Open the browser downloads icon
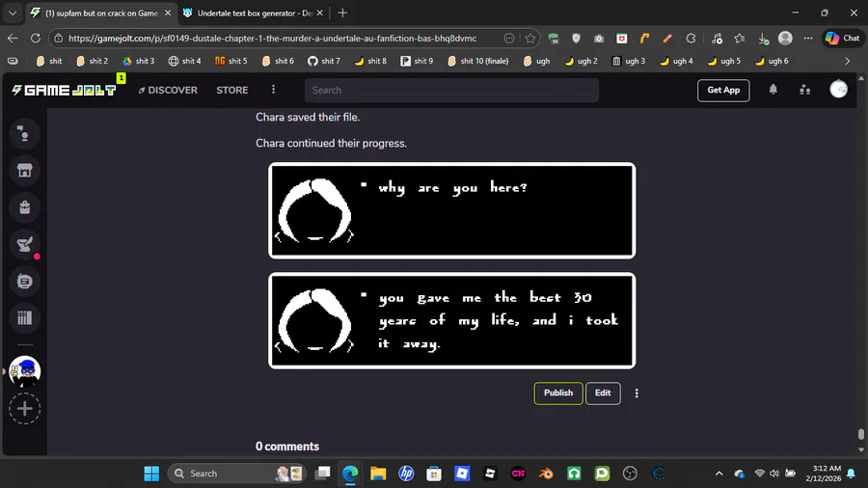 click(763, 39)
